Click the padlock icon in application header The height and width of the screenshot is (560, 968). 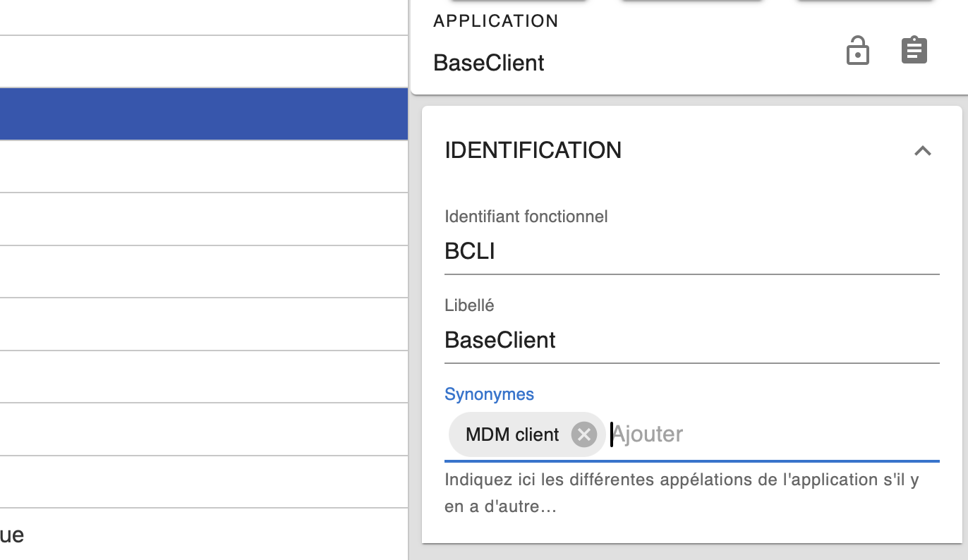pyautogui.click(x=857, y=51)
